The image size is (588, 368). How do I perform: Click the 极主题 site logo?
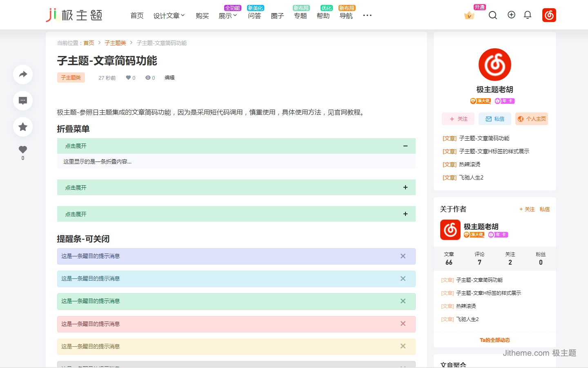click(74, 15)
